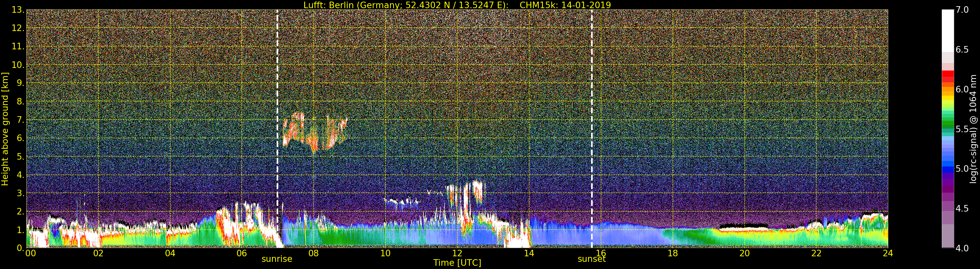980x269 pixels.
Task: Click the "04" time tick label
Action: click(170, 253)
